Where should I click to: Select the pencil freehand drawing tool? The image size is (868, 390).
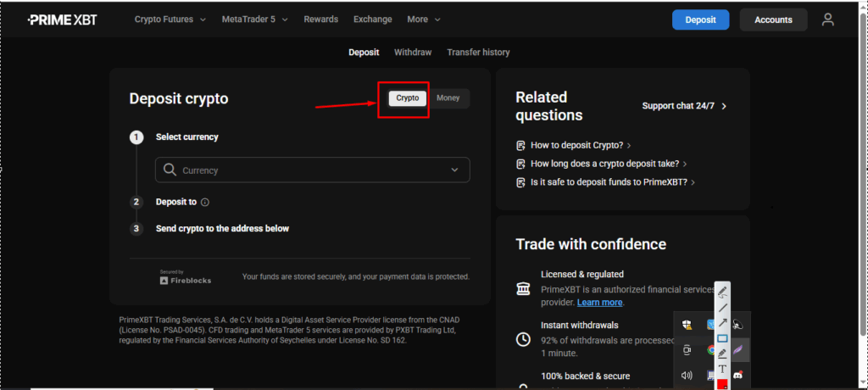pos(722,292)
